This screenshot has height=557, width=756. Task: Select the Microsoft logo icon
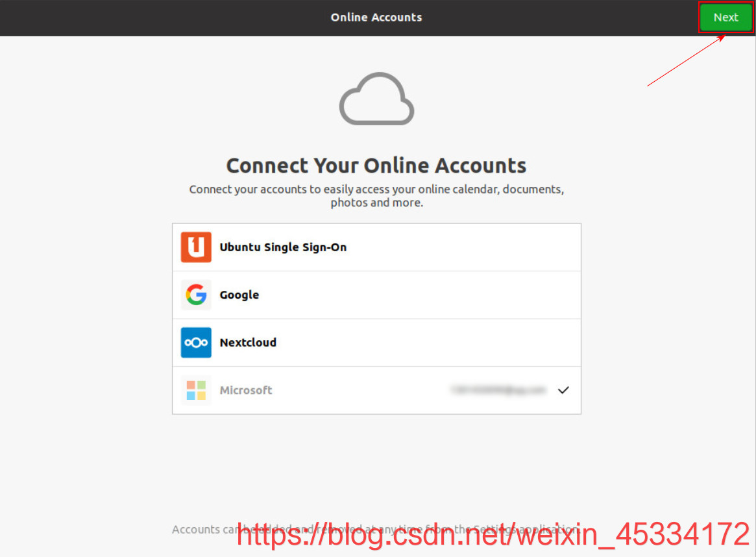[196, 390]
